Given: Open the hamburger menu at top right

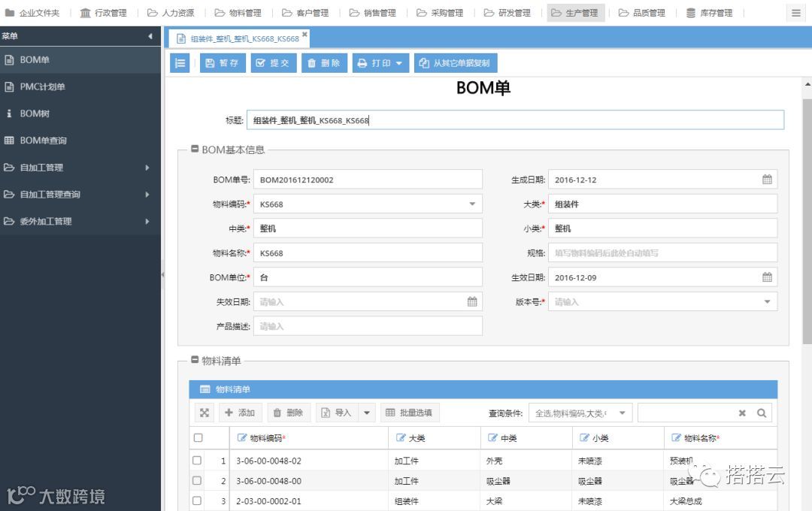Looking at the screenshot, I should click(x=796, y=13).
